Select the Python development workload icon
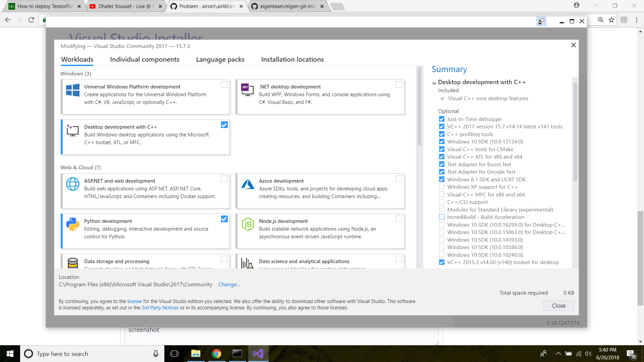This screenshot has height=362, width=644. pos(72,224)
